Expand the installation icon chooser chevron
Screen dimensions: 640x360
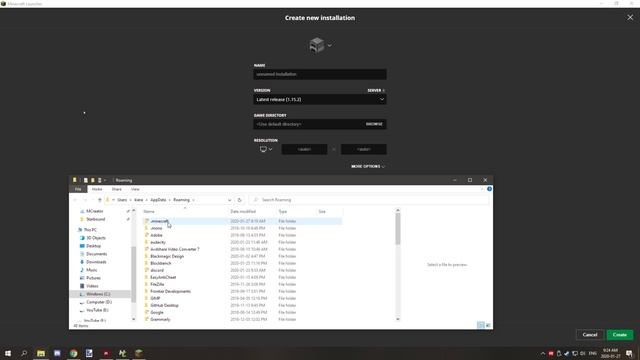point(329,45)
